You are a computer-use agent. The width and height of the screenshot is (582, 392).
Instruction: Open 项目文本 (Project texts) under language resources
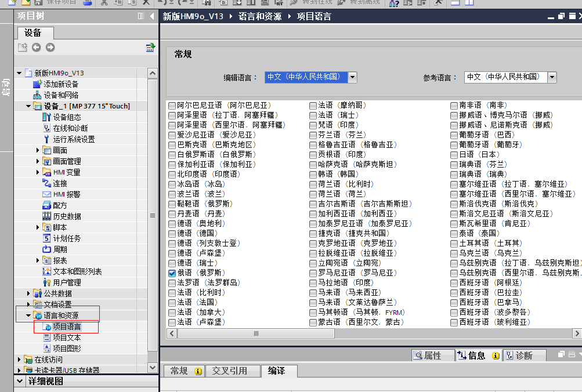click(x=67, y=337)
